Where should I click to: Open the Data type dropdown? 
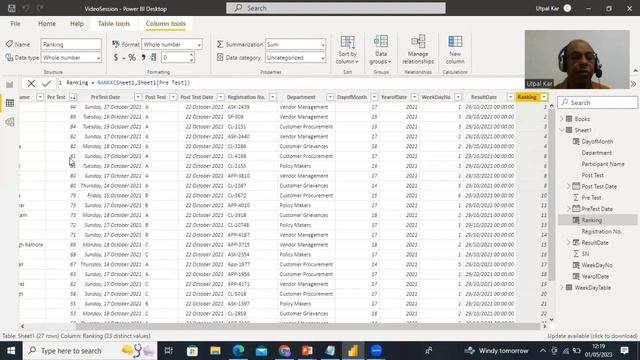pos(71,58)
